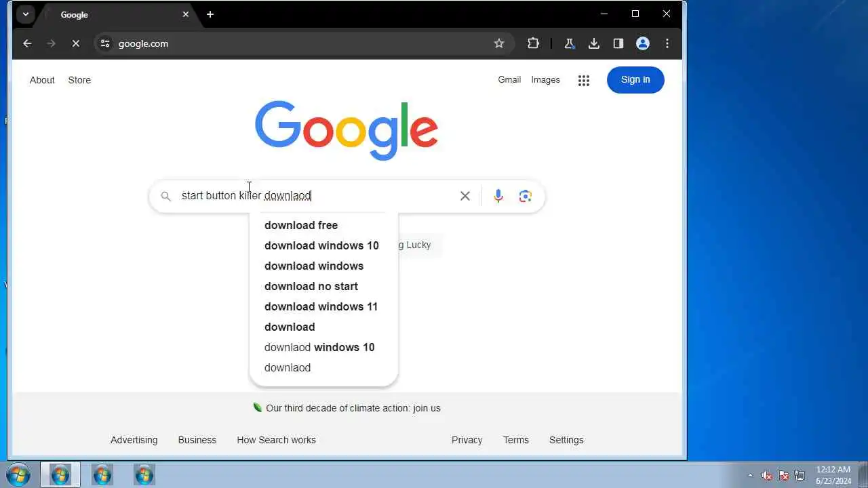Open the Google apps grid icon
The height and width of the screenshot is (488, 868).
click(584, 80)
